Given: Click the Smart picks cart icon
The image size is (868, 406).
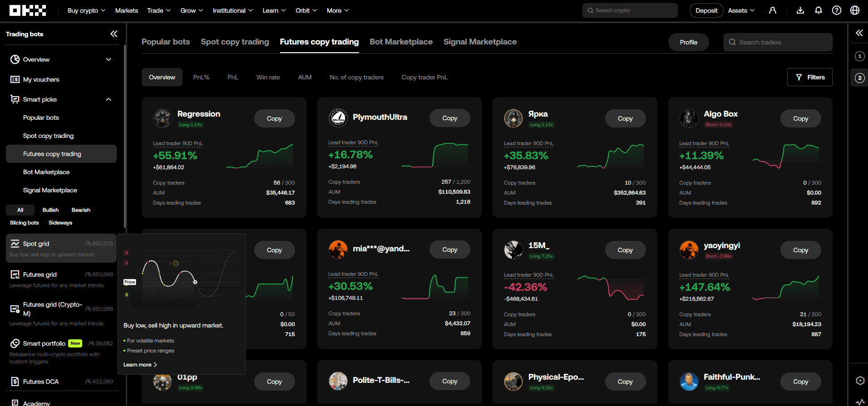Looking at the screenshot, I should pyautogui.click(x=15, y=99).
